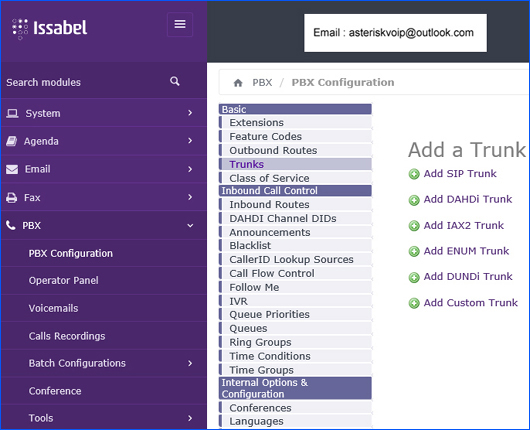
Task: Open Announcements item
Action: point(295,232)
